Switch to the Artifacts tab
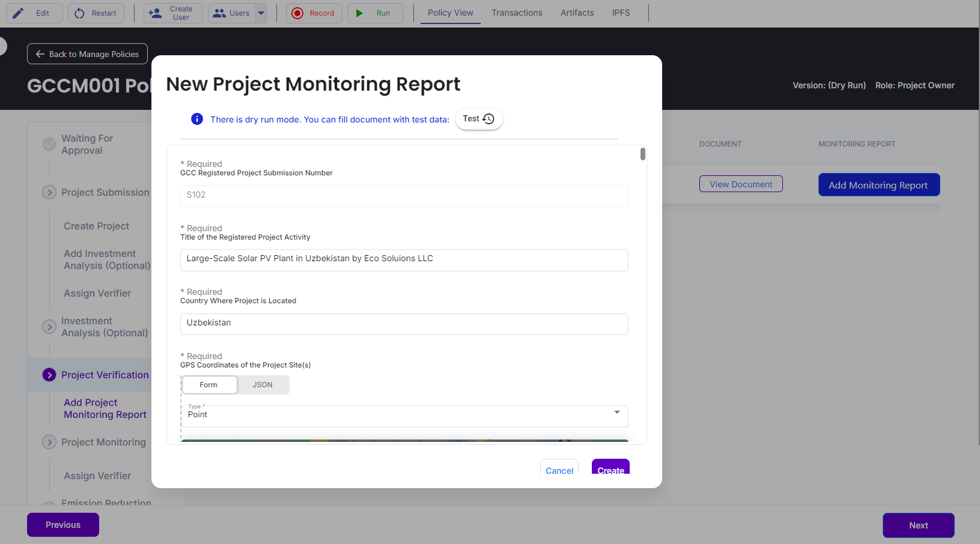Viewport: 980px width, 544px height. [x=577, y=13]
